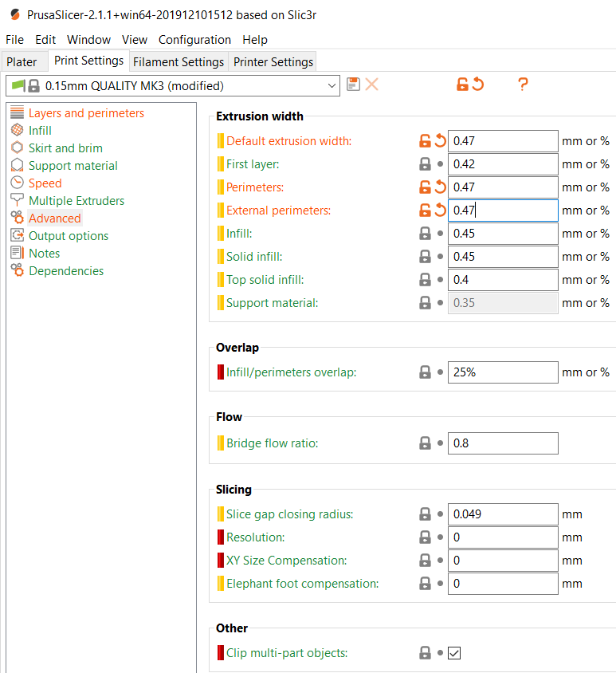616x673 pixels.
Task: Switch to the Printer Settings tab
Action: [x=273, y=62]
